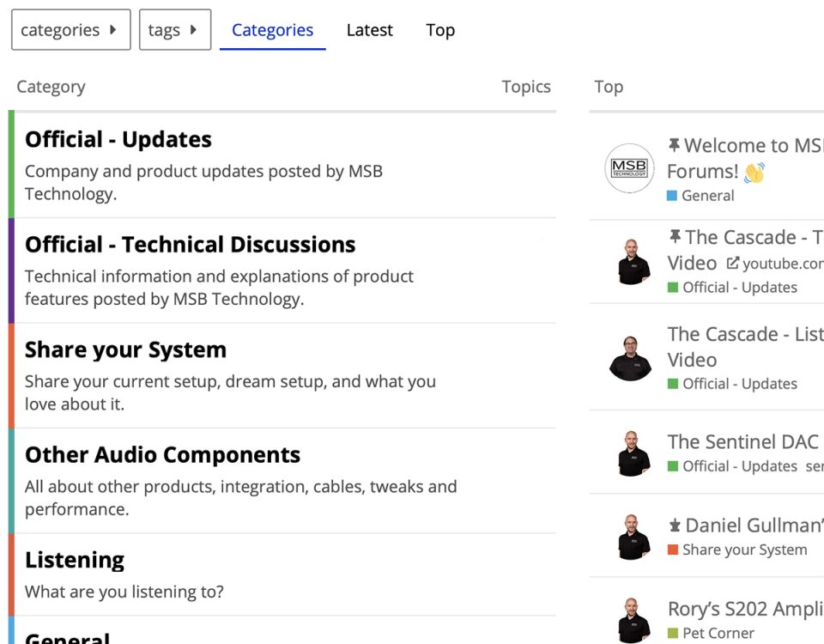Open the Other Audio Components category
Screen dimensions: 824x644
coord(162,455)
